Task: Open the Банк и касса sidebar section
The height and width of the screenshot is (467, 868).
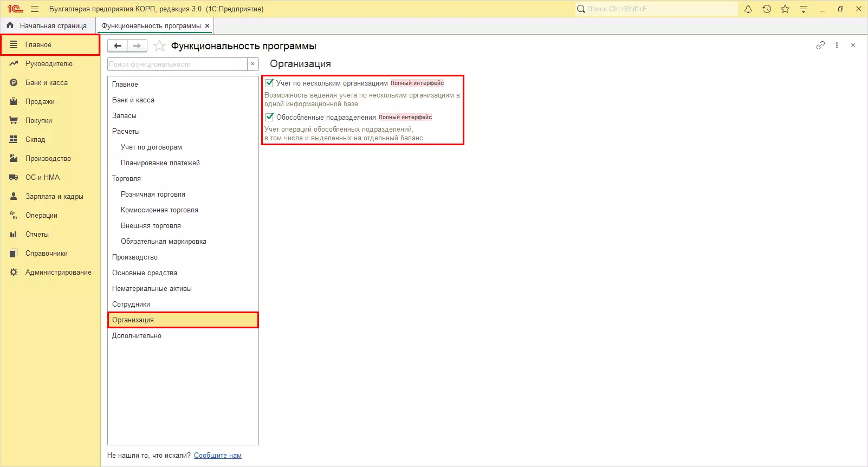Action: [x=50, y=82]
